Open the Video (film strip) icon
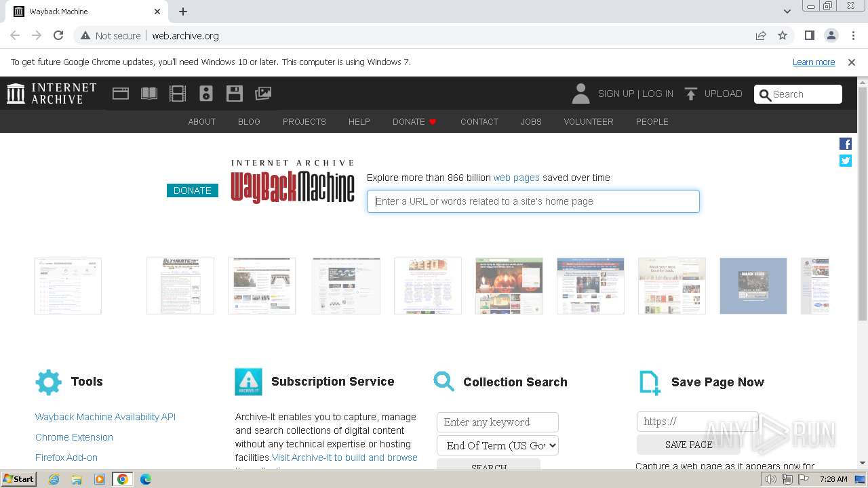 178,94
